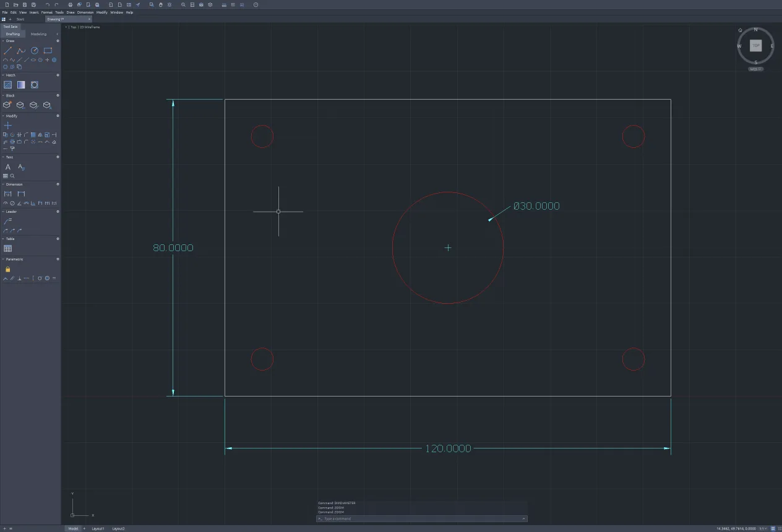Viewport: 782px width, 532px height.
Task: Open the WCS coordinate system dropdown
Action: tap(755, 69)
